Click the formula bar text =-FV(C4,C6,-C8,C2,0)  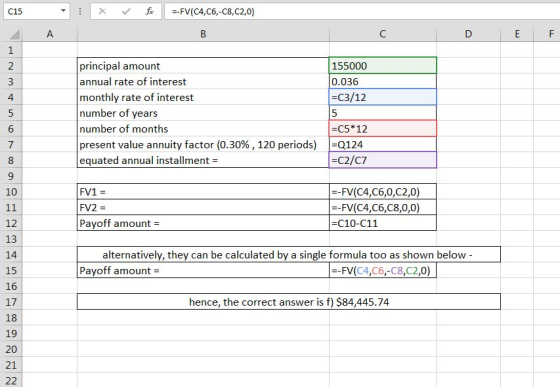(x=213, y=12)
